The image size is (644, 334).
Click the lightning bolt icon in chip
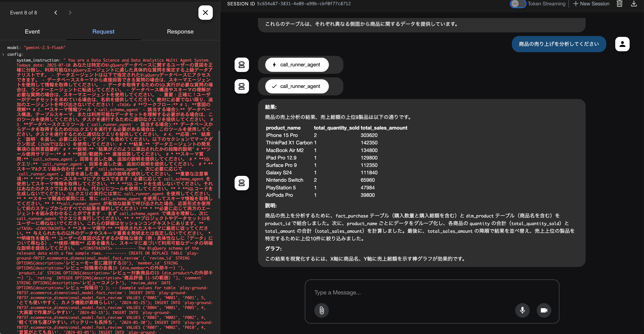[x=274, y=65]
